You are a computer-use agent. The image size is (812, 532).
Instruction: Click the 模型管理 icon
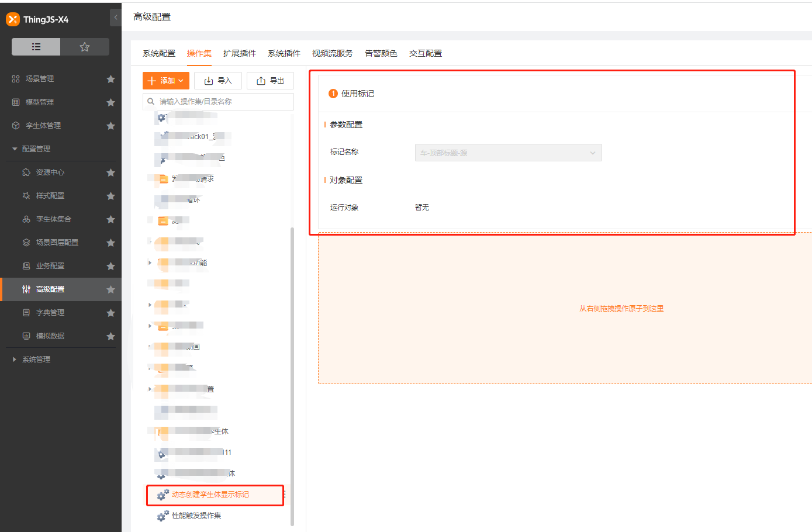pyautogui.click(x=16, y=102)
